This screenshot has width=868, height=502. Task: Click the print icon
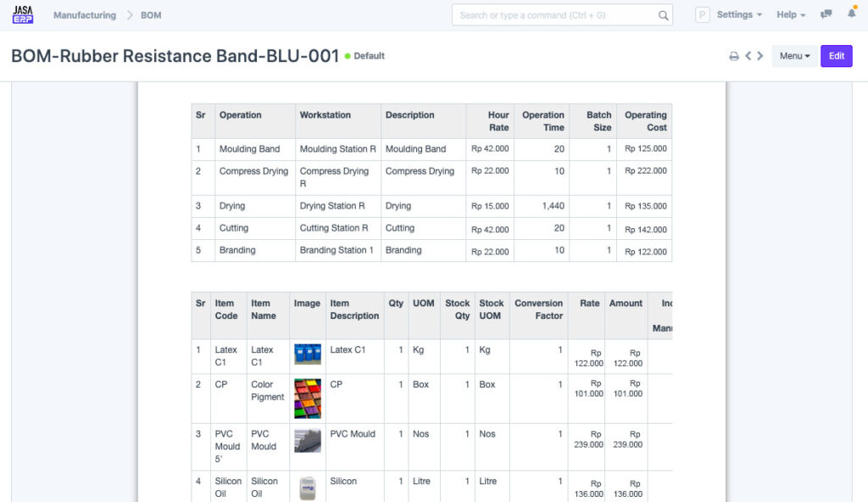734,57
